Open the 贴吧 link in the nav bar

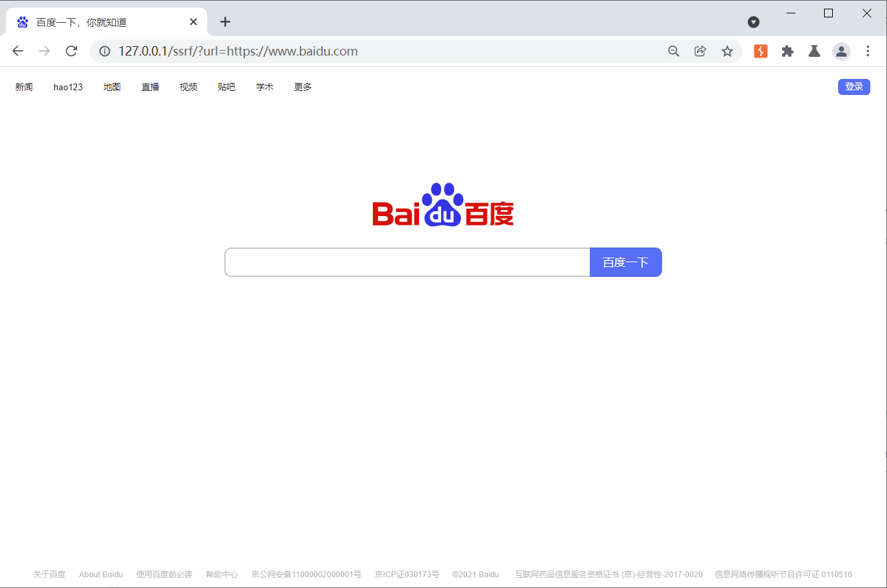[x=226, y=86]
